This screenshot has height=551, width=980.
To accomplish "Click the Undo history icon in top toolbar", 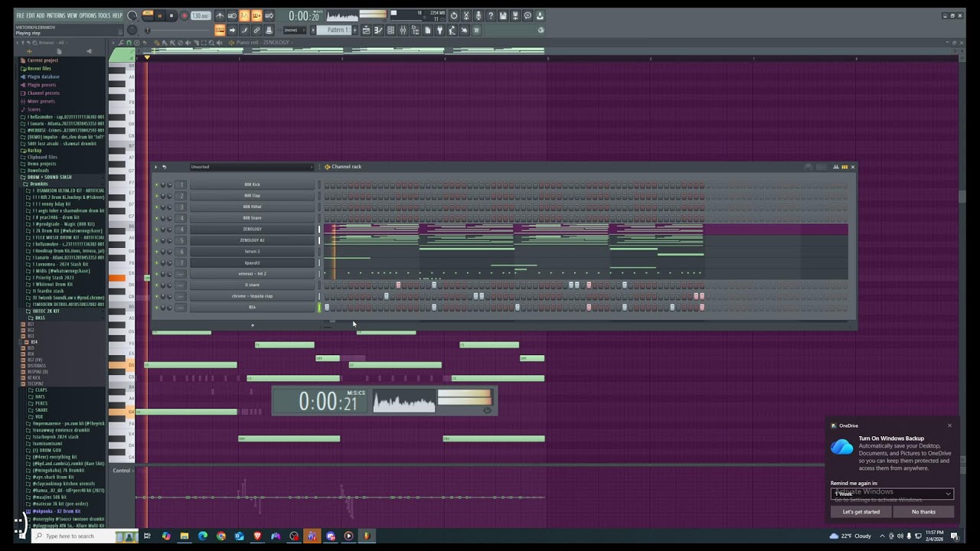I will point(454,15).
